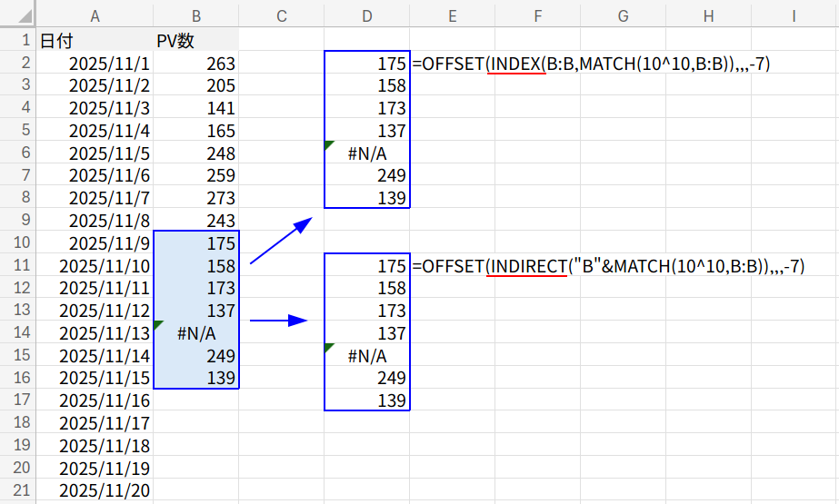Click the date cell 2025/11/20

(x=95, y=490)
